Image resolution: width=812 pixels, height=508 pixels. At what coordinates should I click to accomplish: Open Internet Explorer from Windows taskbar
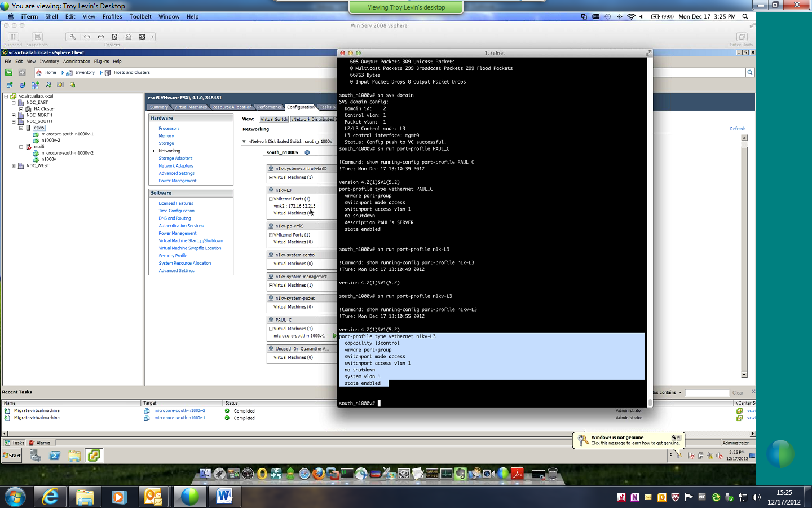point(50,497)
